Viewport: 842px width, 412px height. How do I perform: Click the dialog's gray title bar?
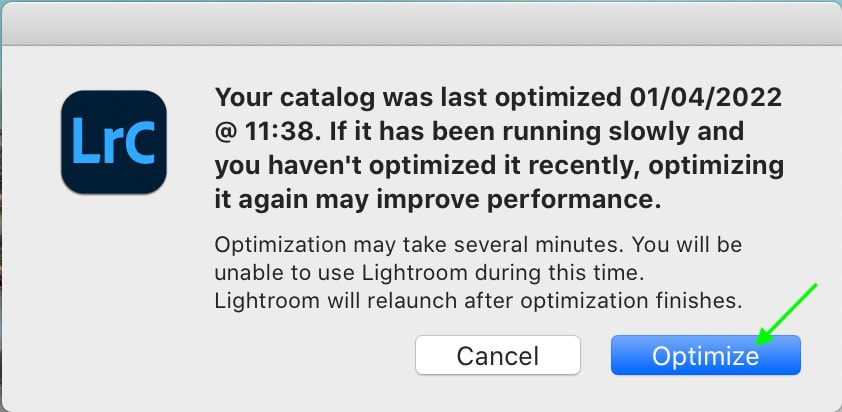tap(421, 25)
